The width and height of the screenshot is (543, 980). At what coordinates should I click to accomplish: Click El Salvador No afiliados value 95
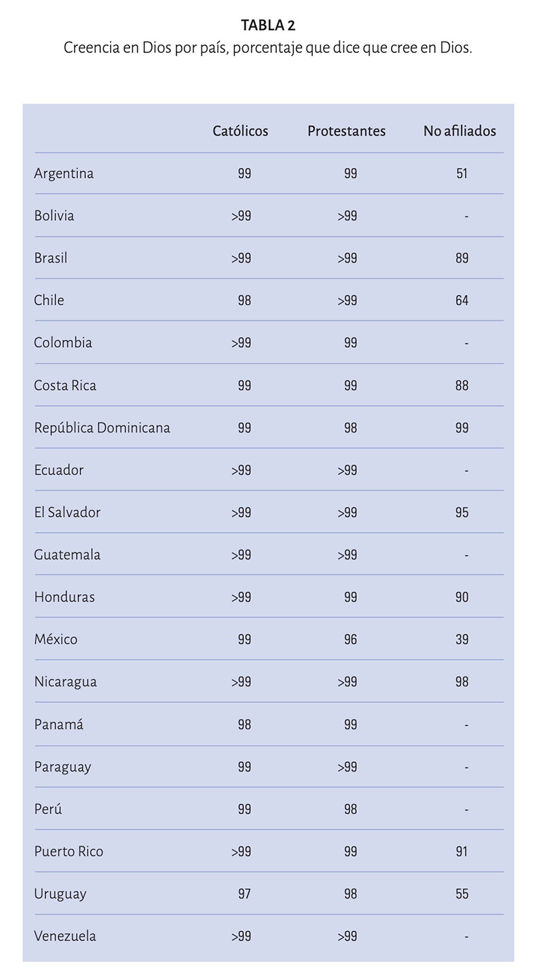462,513
